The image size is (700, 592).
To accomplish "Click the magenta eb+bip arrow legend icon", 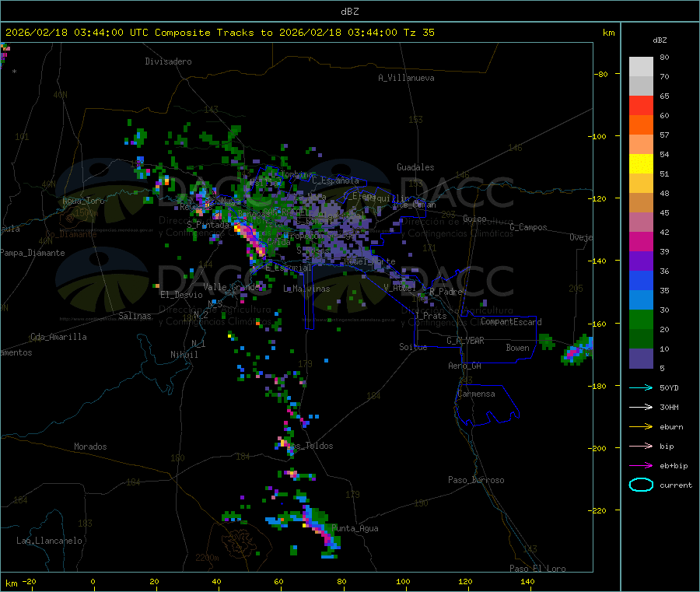I will pos(641,466).
